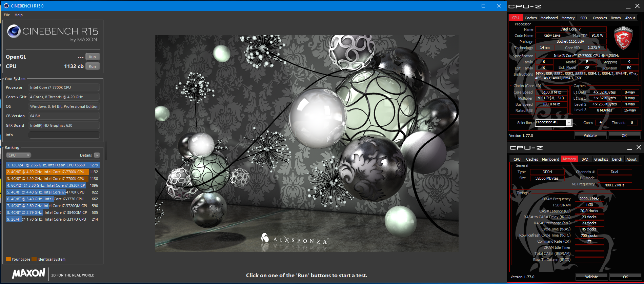The height and width of the screenshot is (284, 644).
Task: Switch to Caches tab in upper CPU-Z window
Action: click(530, 18)
